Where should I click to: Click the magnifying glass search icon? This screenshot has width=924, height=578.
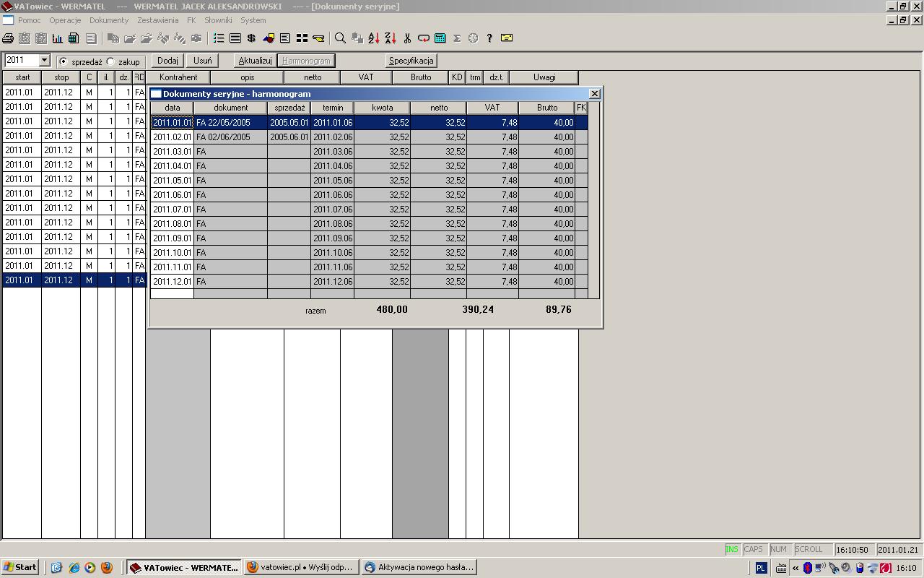(x=339, y=38)
